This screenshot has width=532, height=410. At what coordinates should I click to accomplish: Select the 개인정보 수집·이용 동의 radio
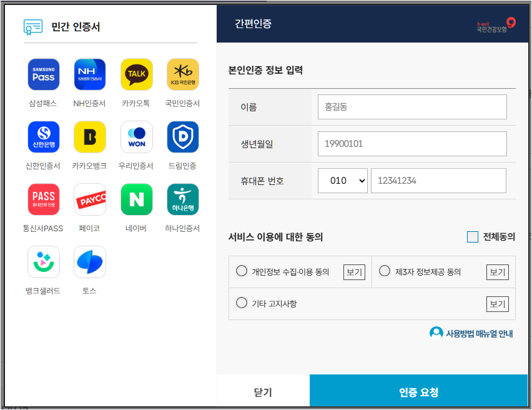pos(242,271)
